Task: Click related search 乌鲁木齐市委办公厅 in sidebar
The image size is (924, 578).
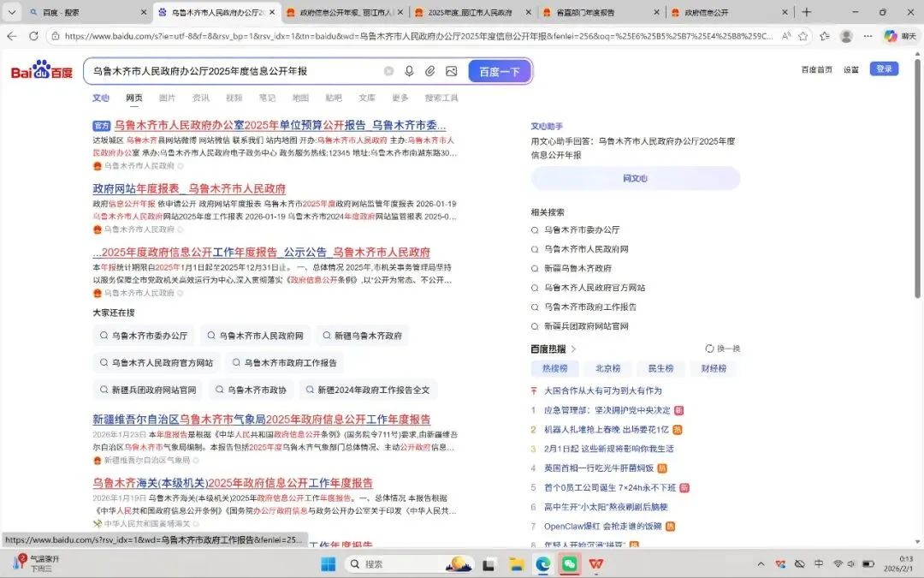Action: coord(582,229)
